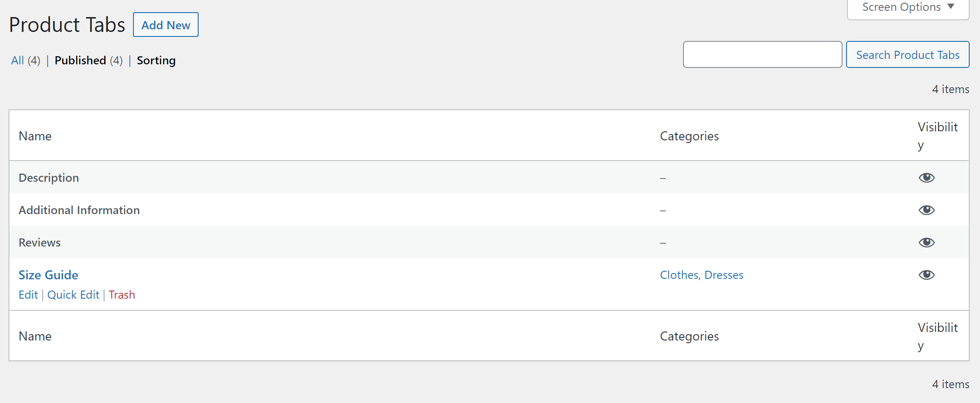Move Size Guide to Trash
Viewport: 980px width, 403px height.
pos(122,295)
